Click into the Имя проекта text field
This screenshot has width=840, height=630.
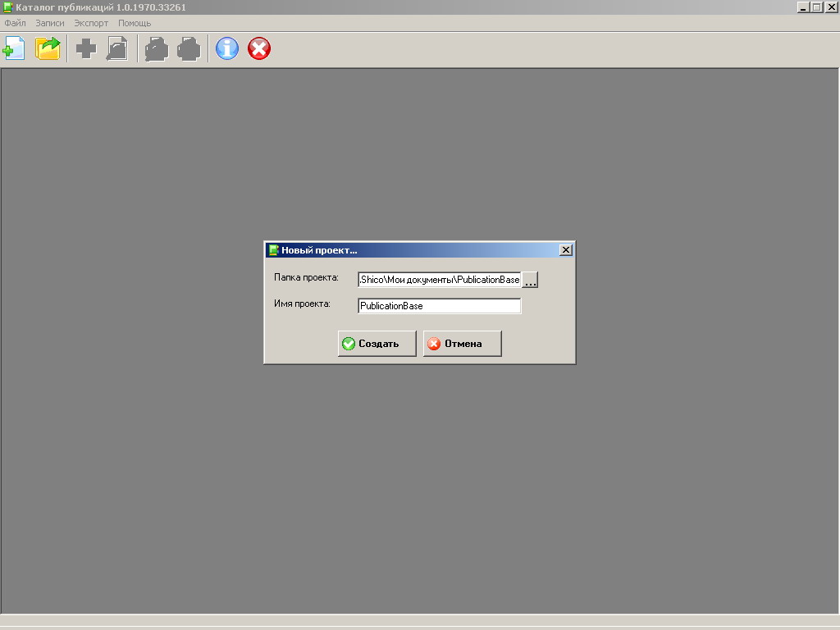[439, 306]
